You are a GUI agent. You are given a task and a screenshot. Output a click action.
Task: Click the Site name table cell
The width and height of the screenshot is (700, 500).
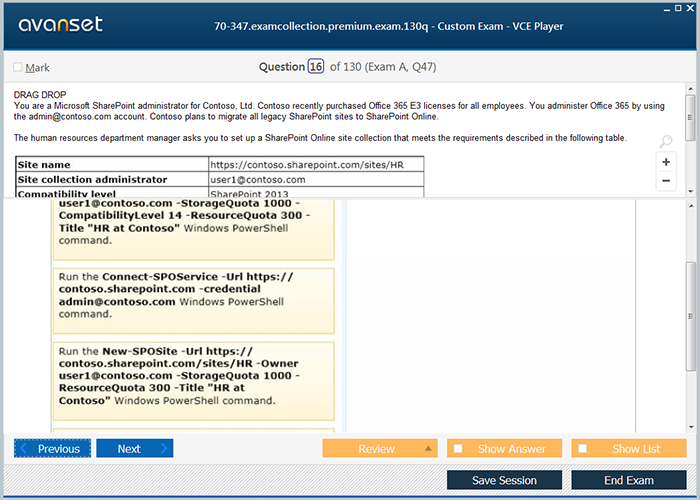[x=112, y=164]
